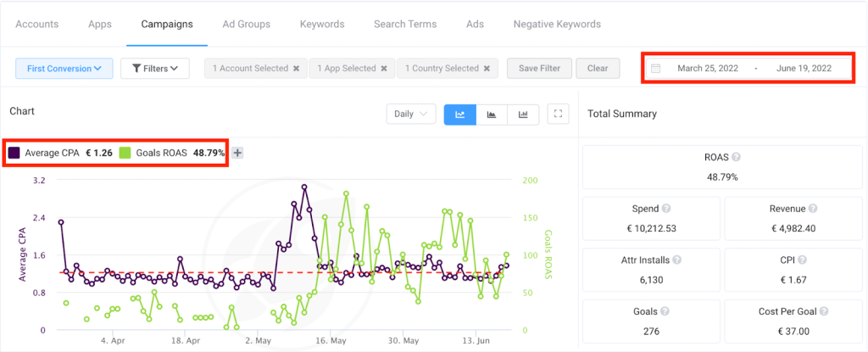Click the Revenue help icon
The height and width of the screenshot is (352, 868).
[812, 209]
